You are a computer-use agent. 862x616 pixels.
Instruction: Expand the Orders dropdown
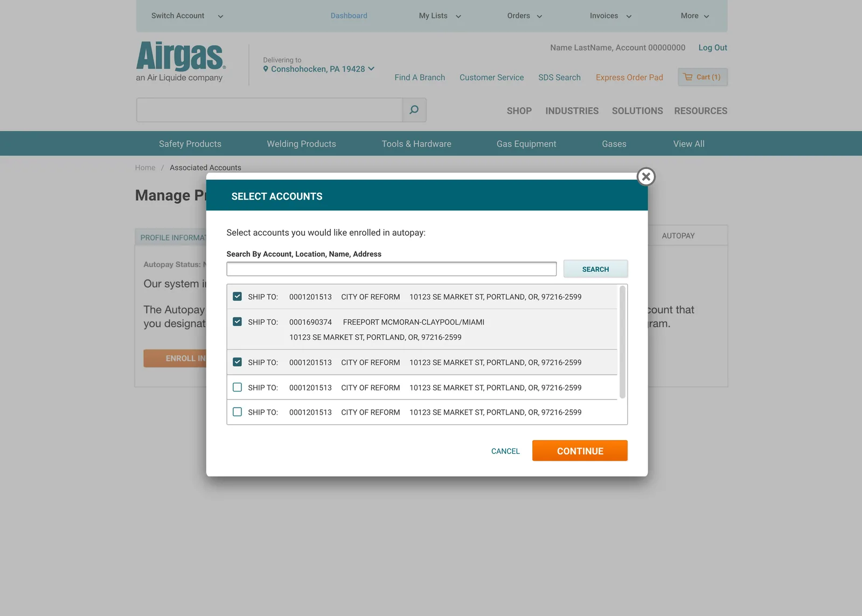click(x=524, y=16)
